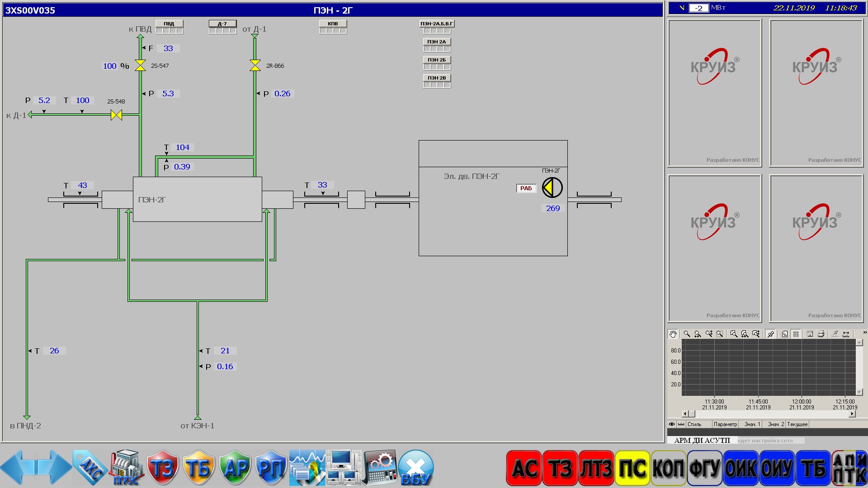Click the save diskette icon in trend toolbar

pyautogui.click(x=810, y=334)
